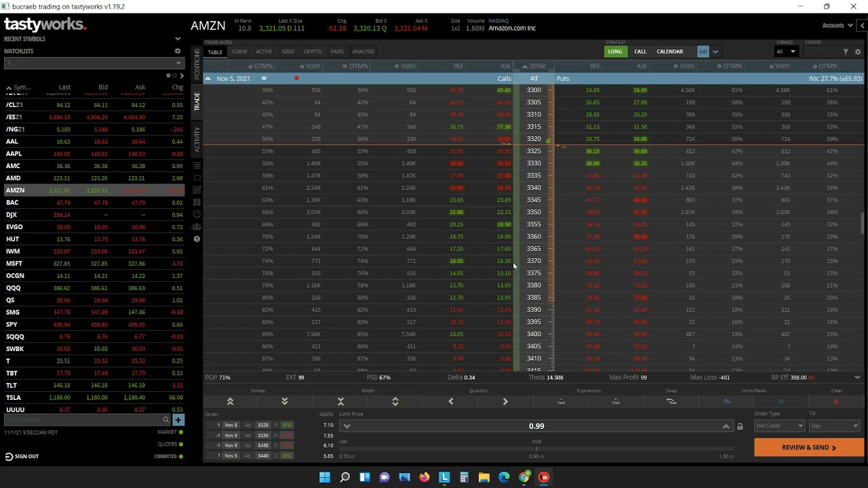
Task: Roll expirations to earlier time
Action: tap(561, 402)
